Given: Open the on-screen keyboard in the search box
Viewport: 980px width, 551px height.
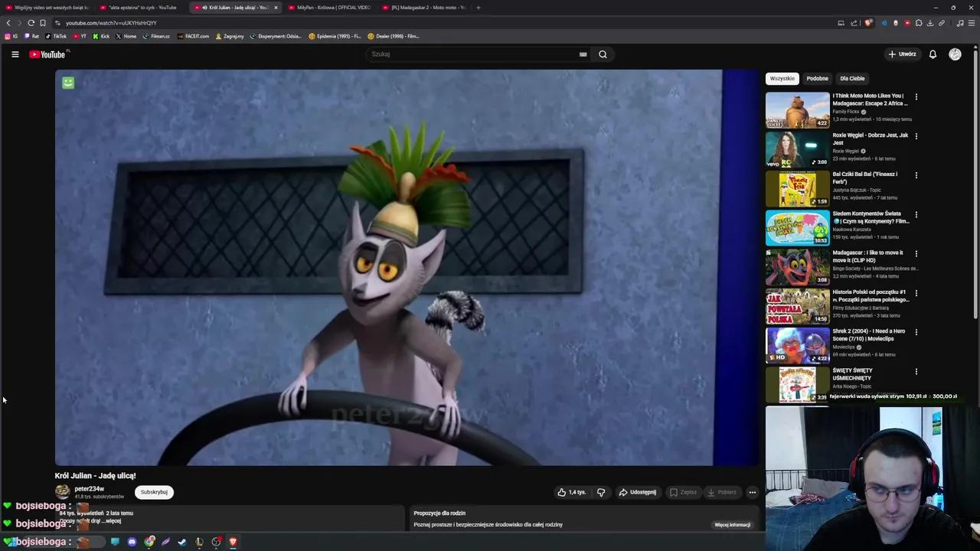Looking at the screenshot, I should 583,54.
